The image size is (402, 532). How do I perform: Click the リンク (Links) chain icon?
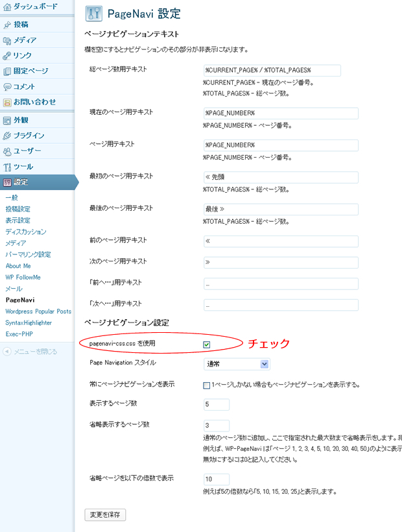pos(7,56)
